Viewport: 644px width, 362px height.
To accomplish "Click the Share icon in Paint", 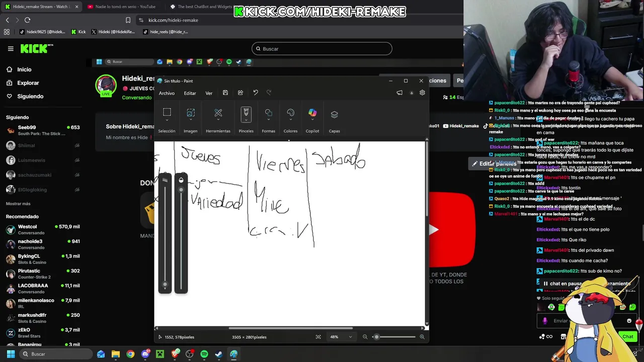I will pos(240,93).
